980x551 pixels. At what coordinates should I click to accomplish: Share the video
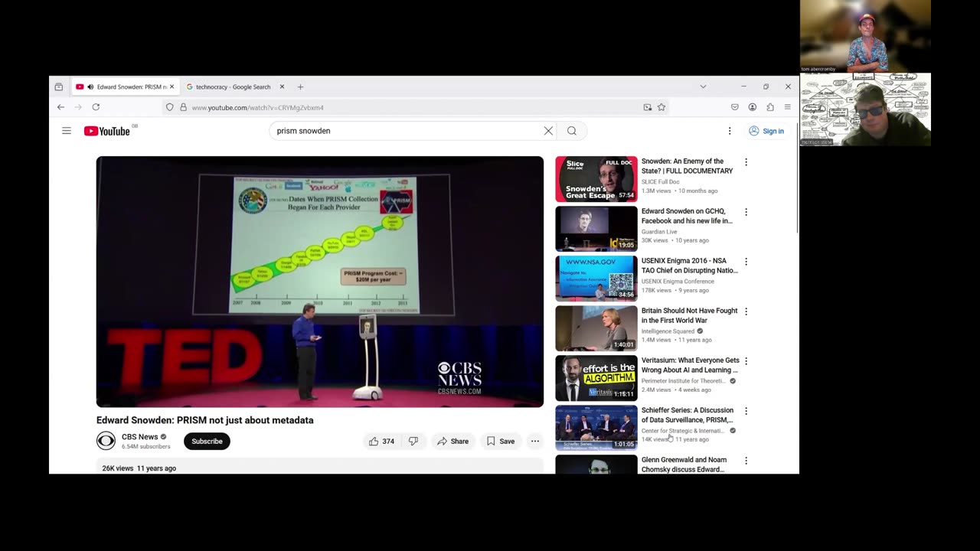(452, 441)
